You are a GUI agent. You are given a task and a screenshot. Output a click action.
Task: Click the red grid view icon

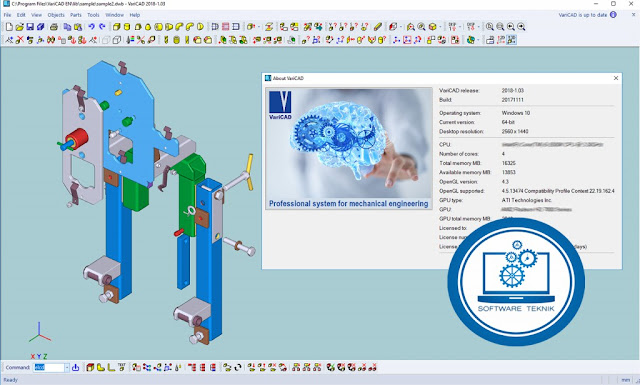coord(225,27)
